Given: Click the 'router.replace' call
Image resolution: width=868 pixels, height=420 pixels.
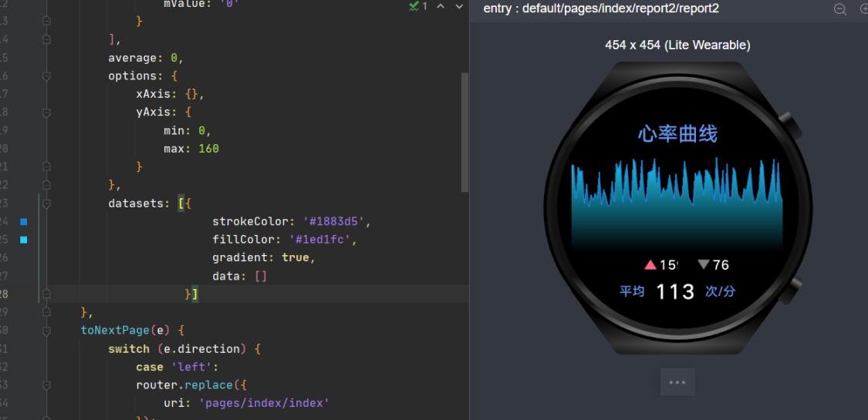Looking at the screenshot, I should click(184, 385).
